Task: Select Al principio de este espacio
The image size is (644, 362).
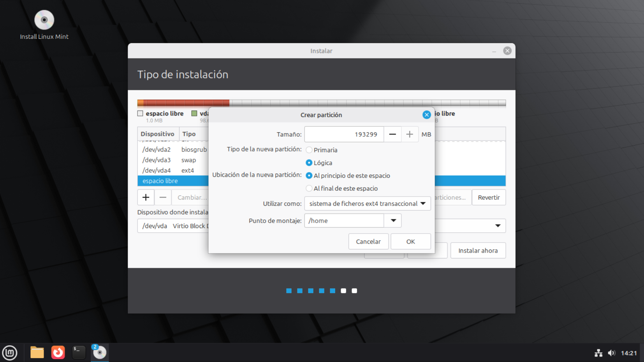Action: click(309, 176)
